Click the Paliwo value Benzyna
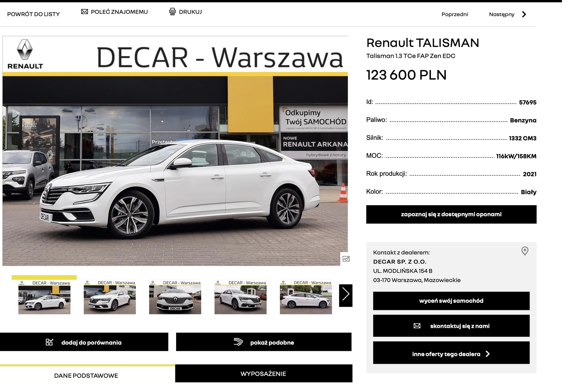Image resolution: width=570 pixels, height=392 pixels. [x=523, y=120]
